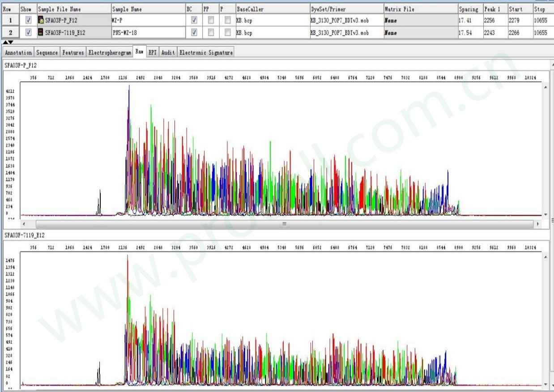The image size is (554, 392).
Task: Open the Electronic Signature tab
Action: pos(207,53)
